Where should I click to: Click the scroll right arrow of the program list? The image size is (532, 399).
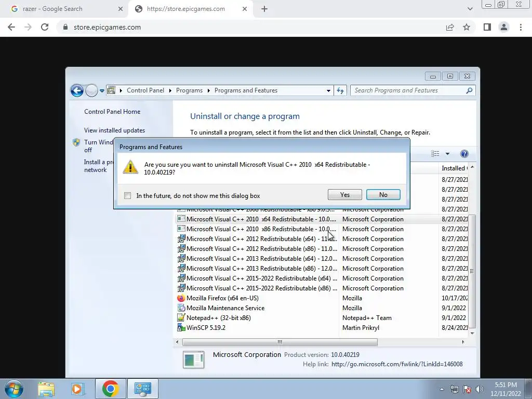point(463,342)
